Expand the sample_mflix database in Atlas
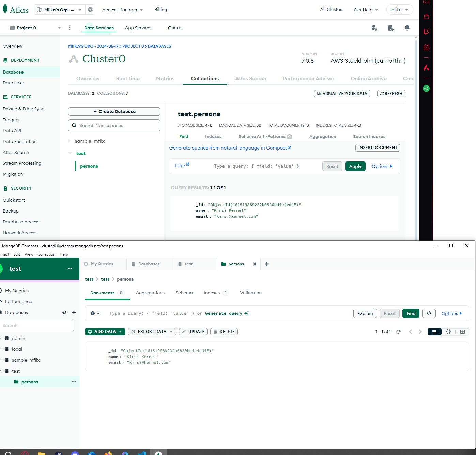This screenshot has width=476, height=455. [x=70, y=141]
